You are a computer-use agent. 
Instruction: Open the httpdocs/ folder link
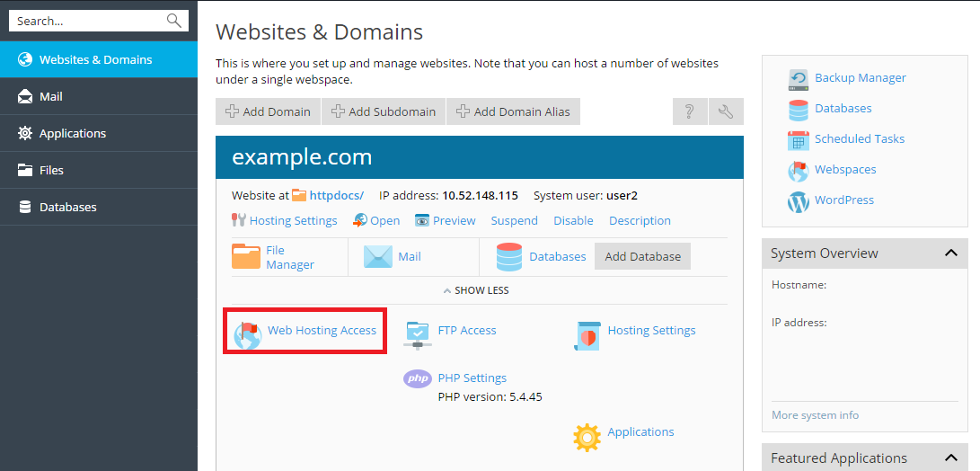337,195
